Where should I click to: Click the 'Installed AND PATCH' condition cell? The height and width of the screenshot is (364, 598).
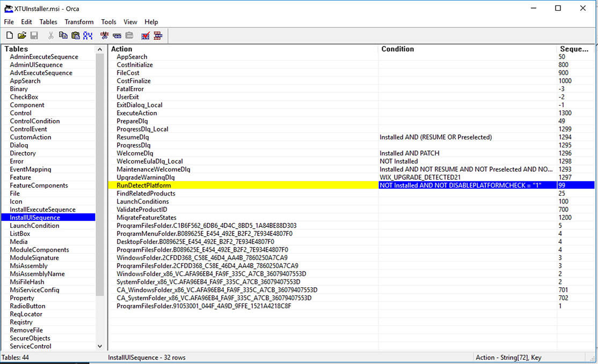(468, 153)
